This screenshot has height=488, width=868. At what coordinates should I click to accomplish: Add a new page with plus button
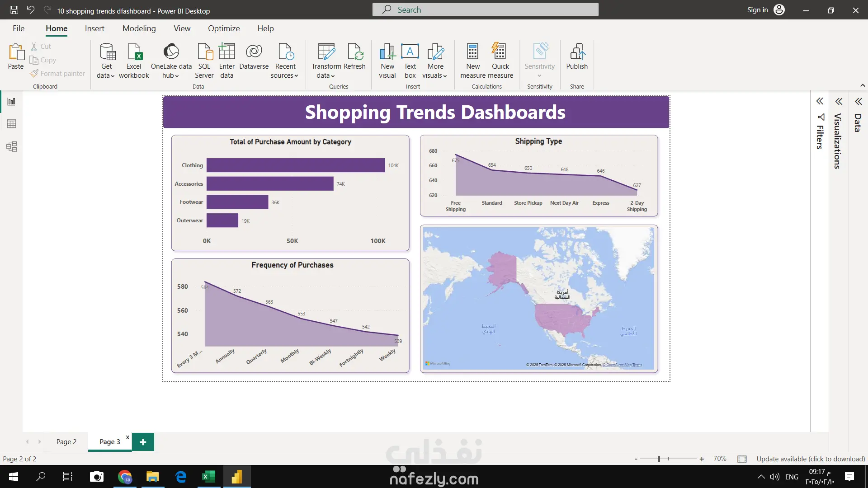coord(143,441)
